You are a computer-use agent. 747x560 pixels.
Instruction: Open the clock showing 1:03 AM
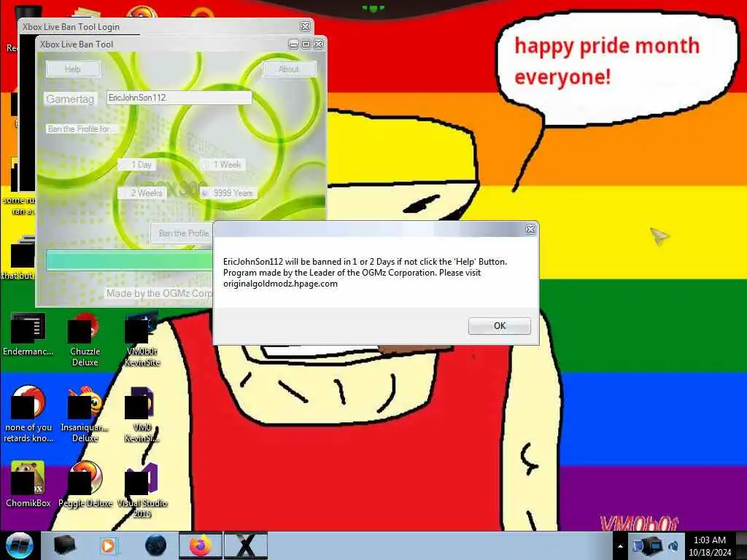(x=709, y=546)
